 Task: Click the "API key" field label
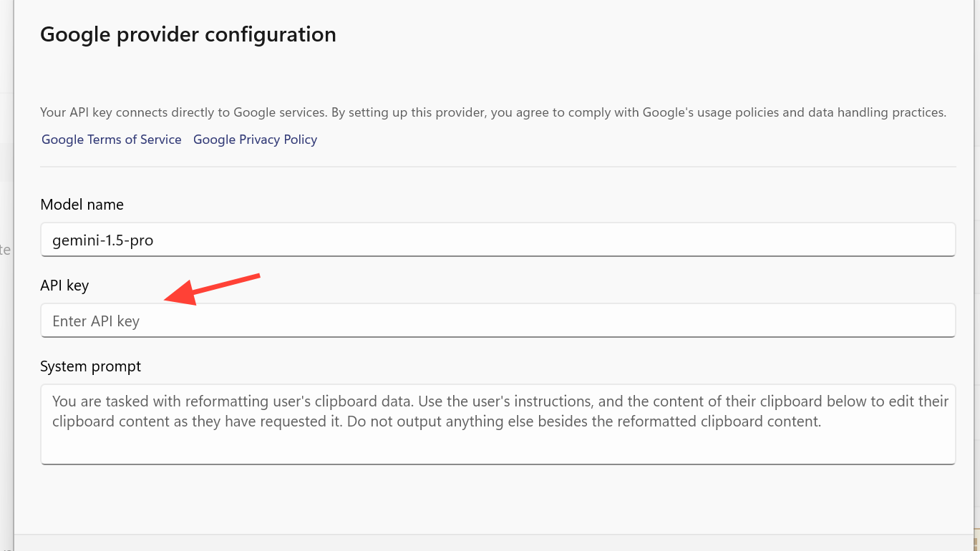point(64,286)
